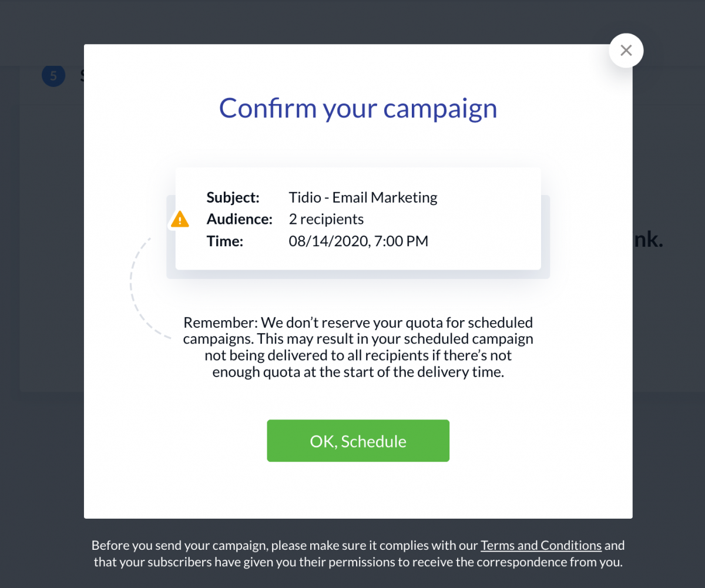The width and height of the screenshot is (705, 588).
Task: Click the step title beside badge 5
Action: pyautogui.click(x=82, y=76)
